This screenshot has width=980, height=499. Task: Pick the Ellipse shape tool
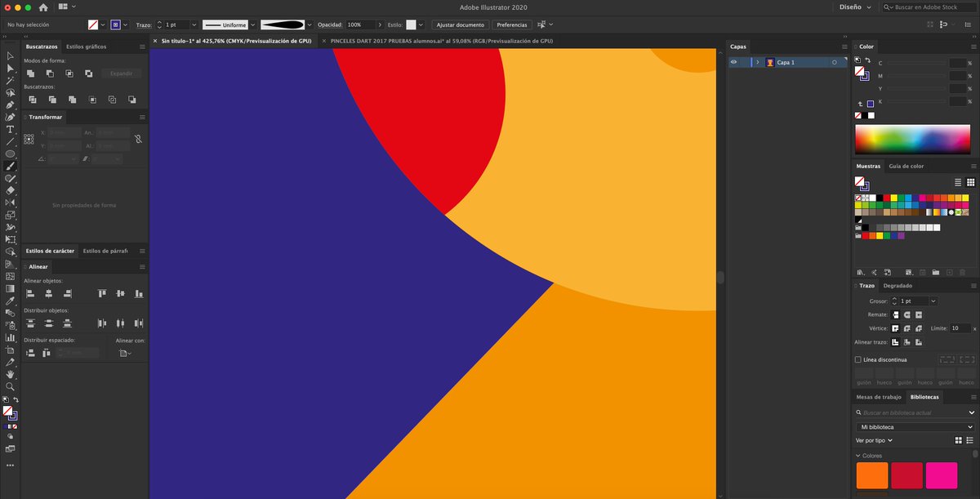(10, 154)
